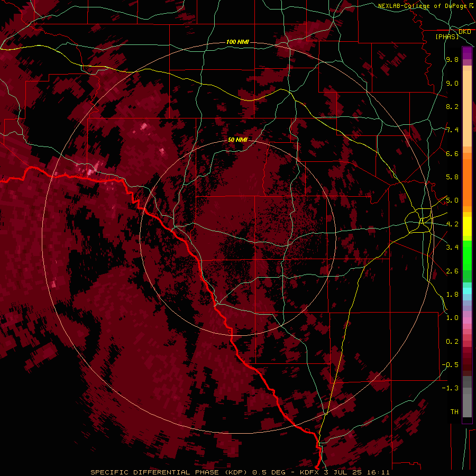Image resolution: width=476 pixels, height=476 pixels.
Task: Click the purple top segment of the color bar
Action: (467, 53)
